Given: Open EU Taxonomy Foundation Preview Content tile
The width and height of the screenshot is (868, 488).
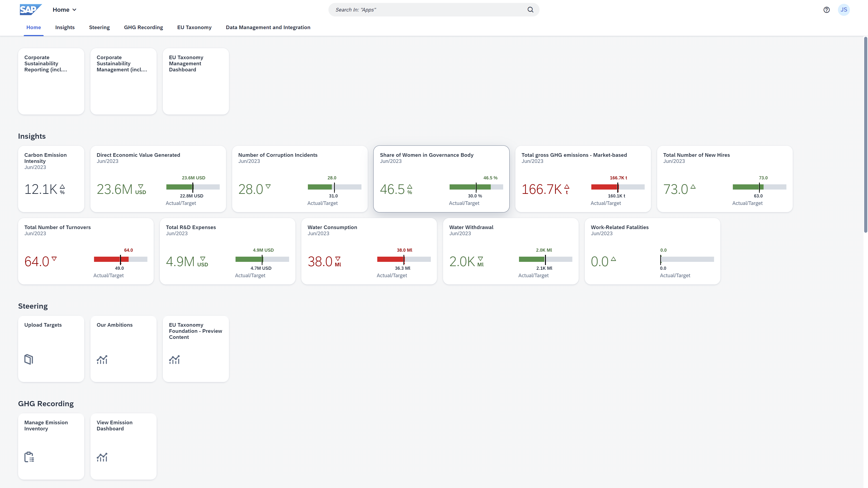Looking at the screenshot, I should coord(196,349).
